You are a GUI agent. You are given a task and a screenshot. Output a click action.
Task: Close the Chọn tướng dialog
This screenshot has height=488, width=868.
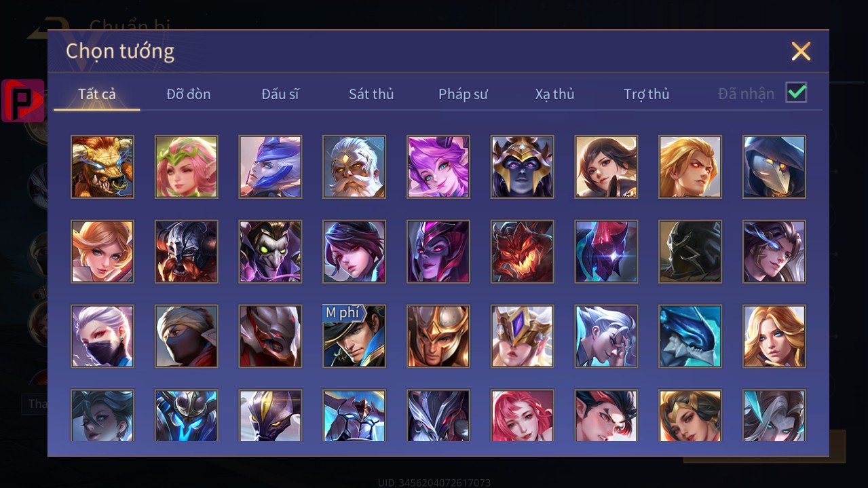coord(801,51)
